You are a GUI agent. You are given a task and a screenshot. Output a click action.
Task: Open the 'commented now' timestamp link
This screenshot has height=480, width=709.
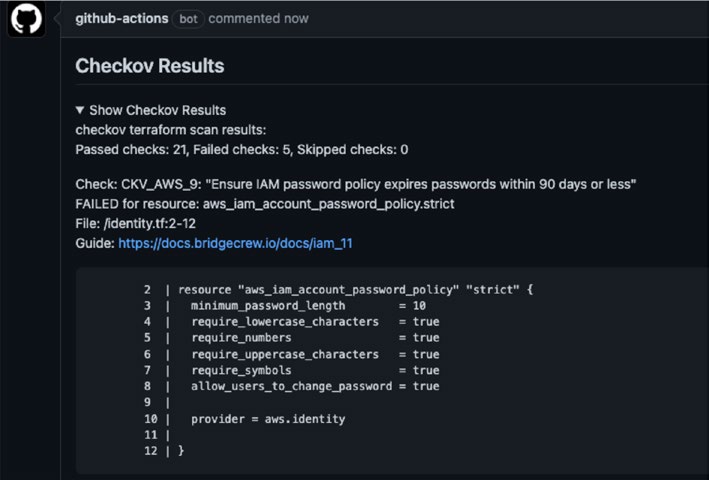tap(258, 19)
